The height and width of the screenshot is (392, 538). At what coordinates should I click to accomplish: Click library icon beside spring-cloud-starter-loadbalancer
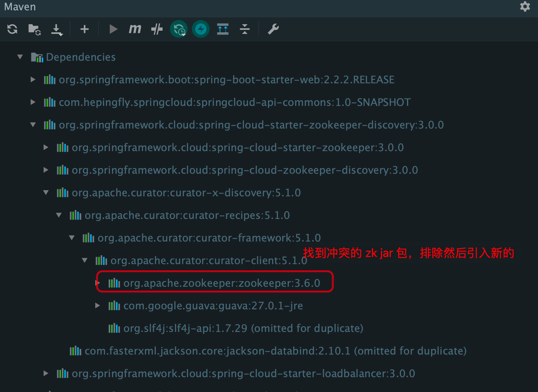coord(62,374)
